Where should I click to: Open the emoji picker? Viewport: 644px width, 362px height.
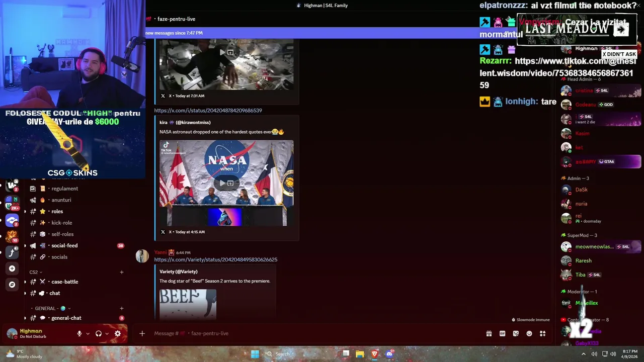529,333
